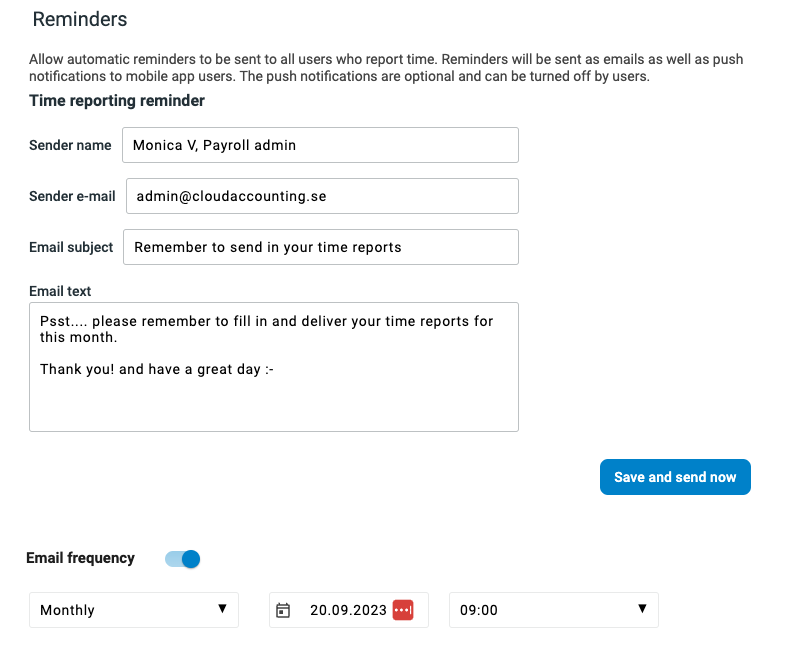The image size is (788, 646).
Task: Click the Email subject label
Action: coord(72,247)
